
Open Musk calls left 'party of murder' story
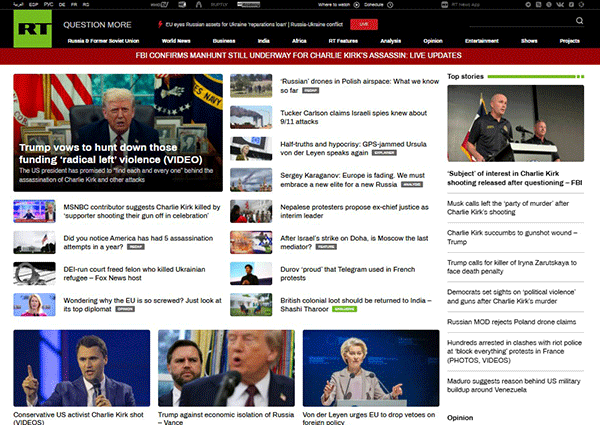click(x=508, y=208)
